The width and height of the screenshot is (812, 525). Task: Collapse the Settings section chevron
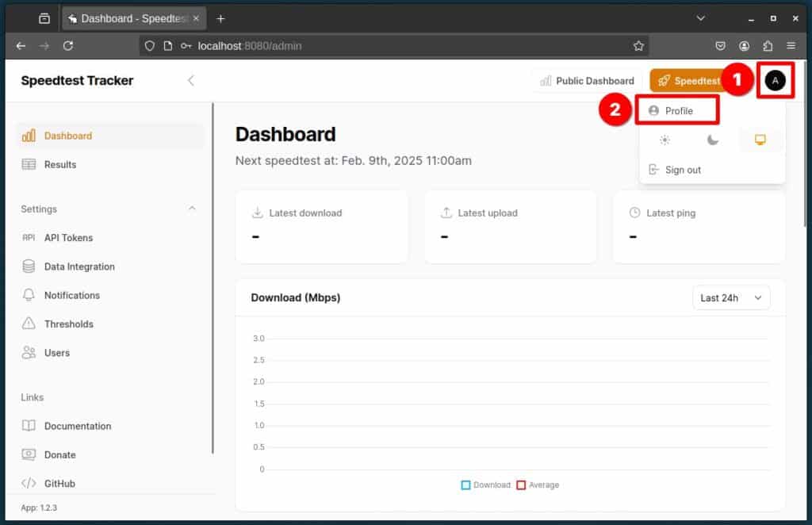pyautogui.click(x=192, y=209)
